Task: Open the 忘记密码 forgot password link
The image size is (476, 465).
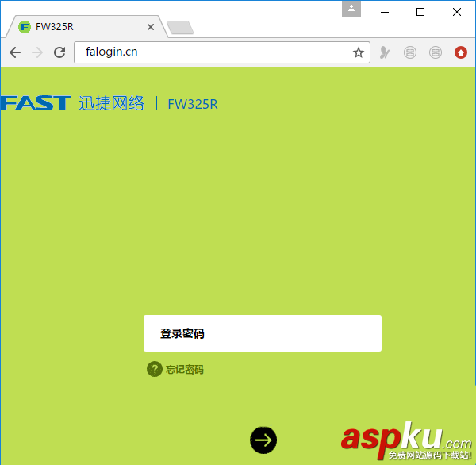Action: coord(185,370)
